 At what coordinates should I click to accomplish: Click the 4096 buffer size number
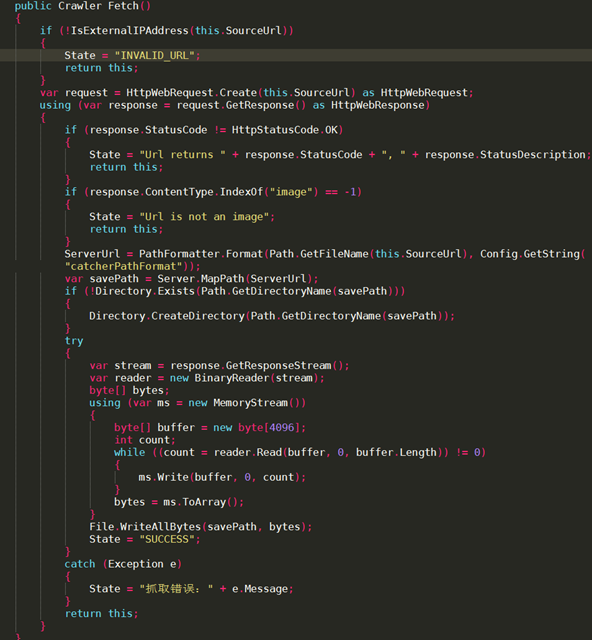click(281, 427)
